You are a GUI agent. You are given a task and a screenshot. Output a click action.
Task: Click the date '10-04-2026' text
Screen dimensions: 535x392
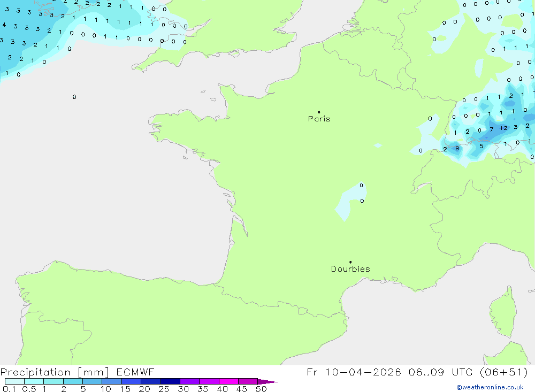[363, 372]
